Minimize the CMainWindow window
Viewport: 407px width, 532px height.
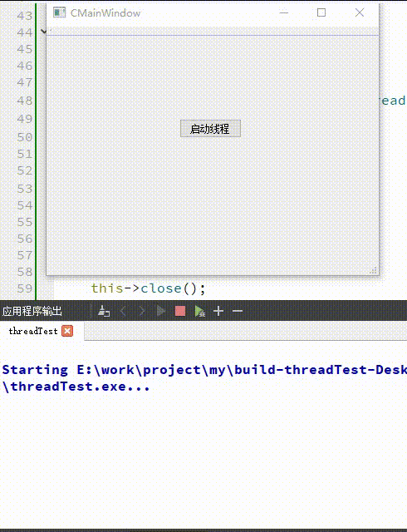[x=284, y=13]
